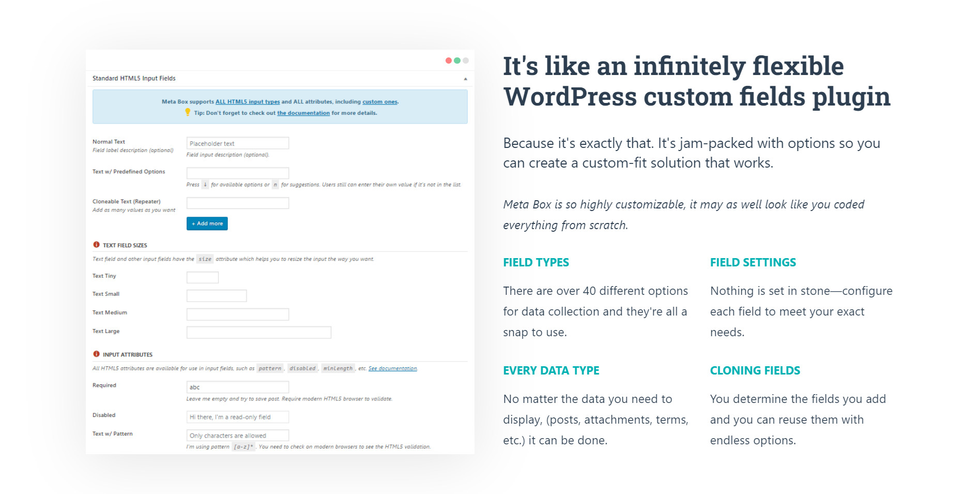Click the 'Cloneable Text (Repeater)' label

click(126, 202)
